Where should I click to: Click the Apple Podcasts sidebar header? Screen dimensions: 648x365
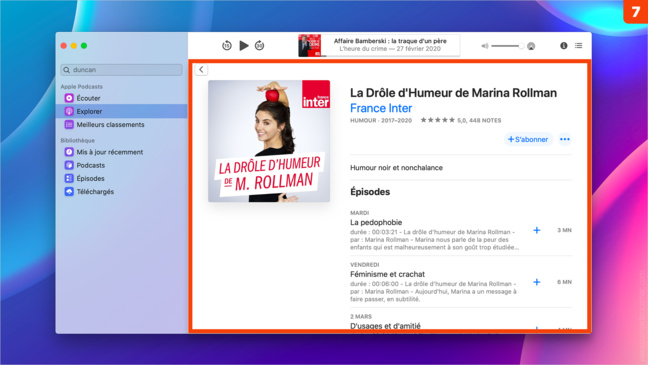(81, 86)
